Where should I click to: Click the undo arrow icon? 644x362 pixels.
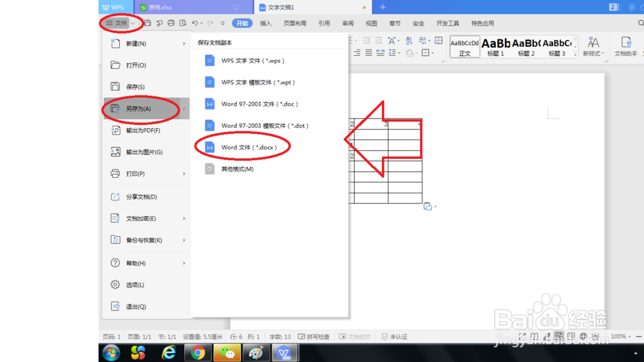tap(195, 23)
